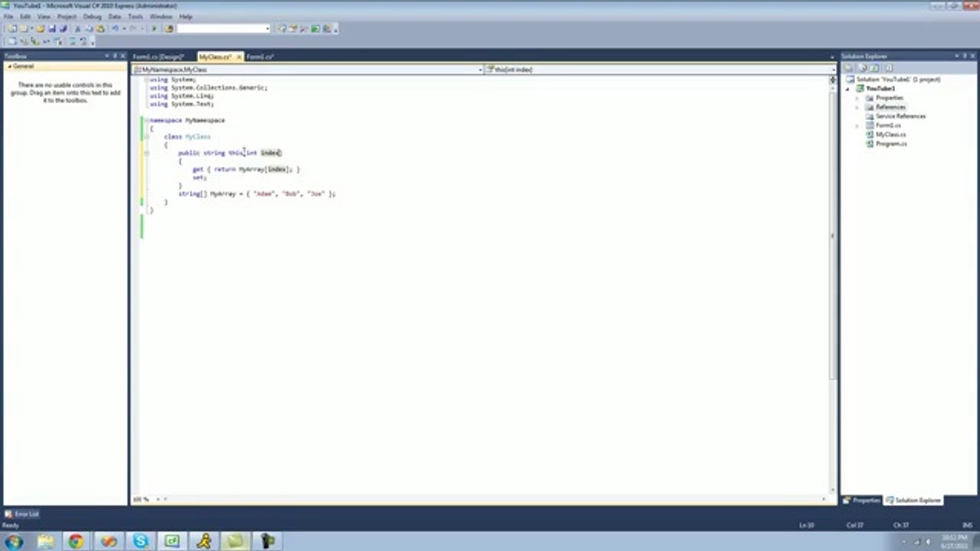Collapse the YouTube1 project node
This screenshot has width=980, height=551.
[848, 89]
